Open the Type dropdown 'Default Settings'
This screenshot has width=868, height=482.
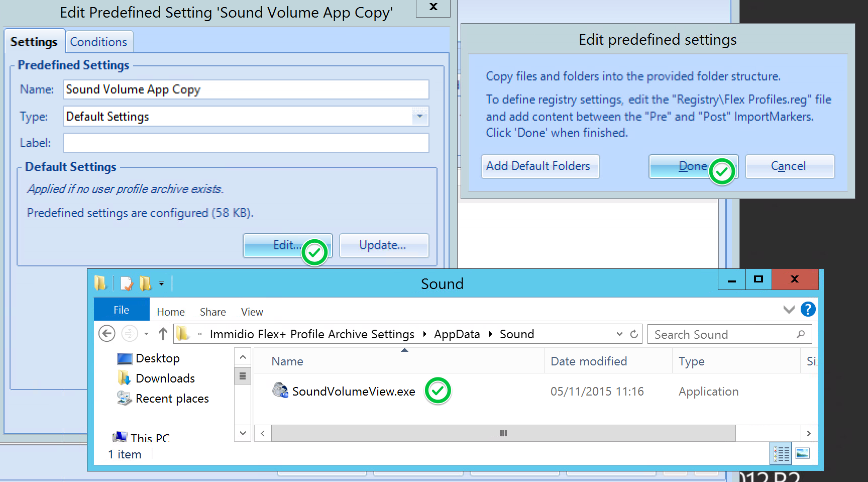246,116
